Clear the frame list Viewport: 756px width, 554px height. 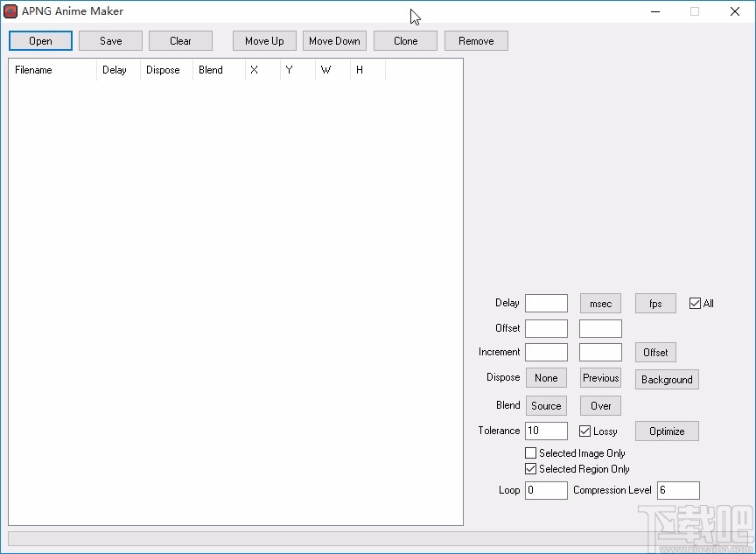[x=180, y=40]
